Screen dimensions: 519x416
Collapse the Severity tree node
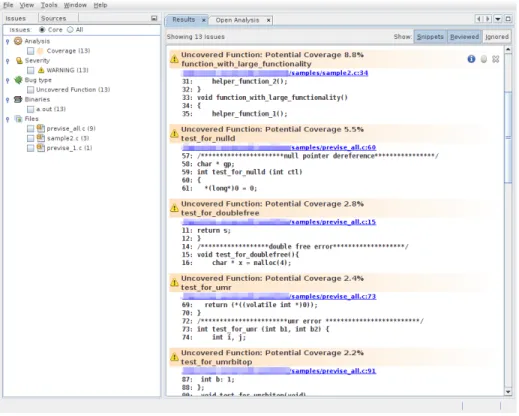tap(8, 61)
